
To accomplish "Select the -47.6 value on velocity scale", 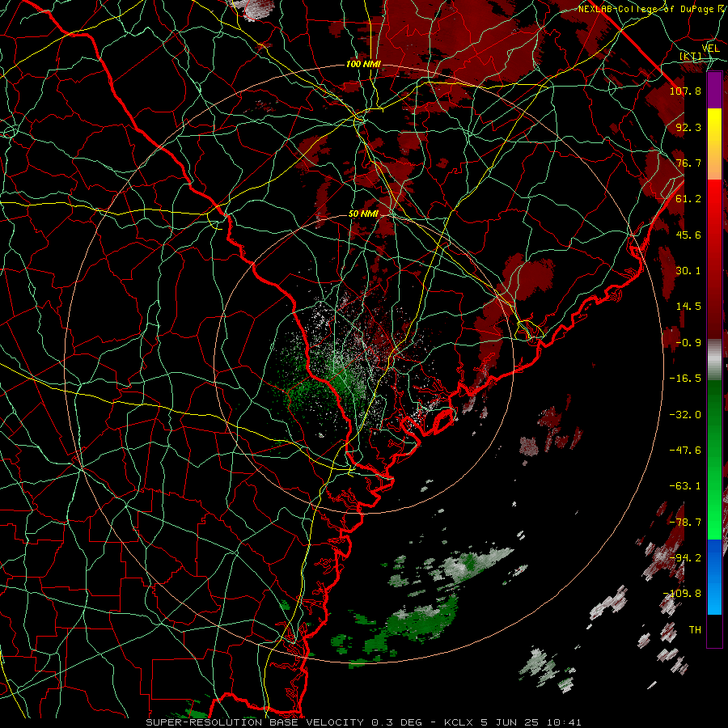I will (685, 451).
